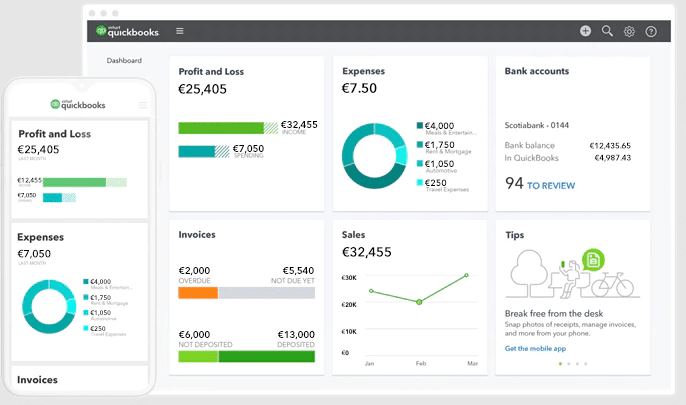Select the first green carousel dot in Tips
The image size is (686, 405).
click(560, 363)
